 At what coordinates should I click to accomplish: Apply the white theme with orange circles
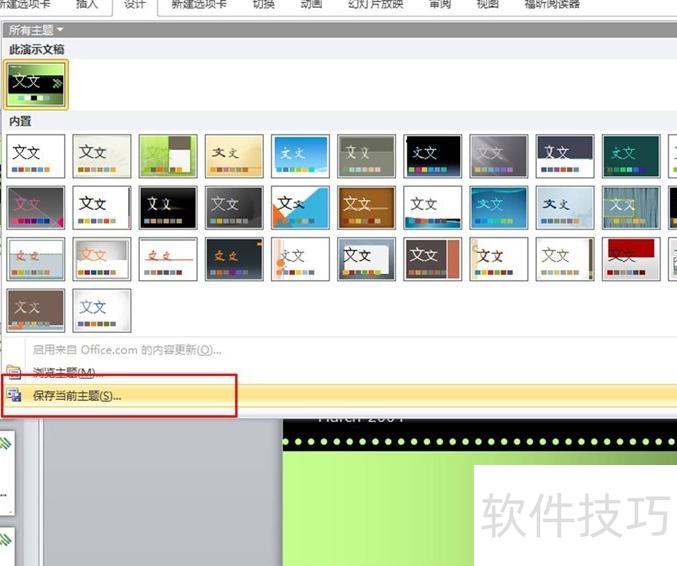[300, 259]
